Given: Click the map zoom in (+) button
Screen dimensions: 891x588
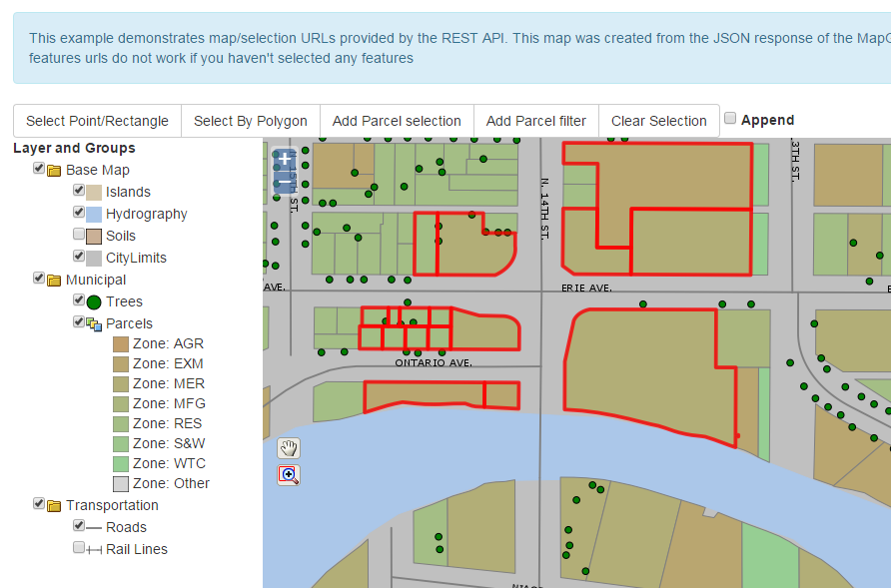Looking at the screenshot, I should coord(284,159).
